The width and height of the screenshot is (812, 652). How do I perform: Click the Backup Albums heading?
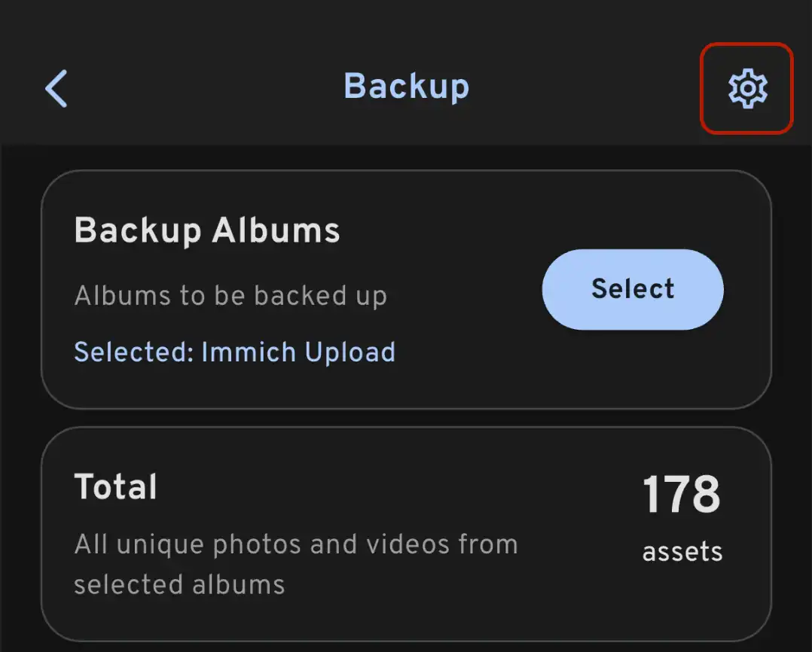[206, 230]
